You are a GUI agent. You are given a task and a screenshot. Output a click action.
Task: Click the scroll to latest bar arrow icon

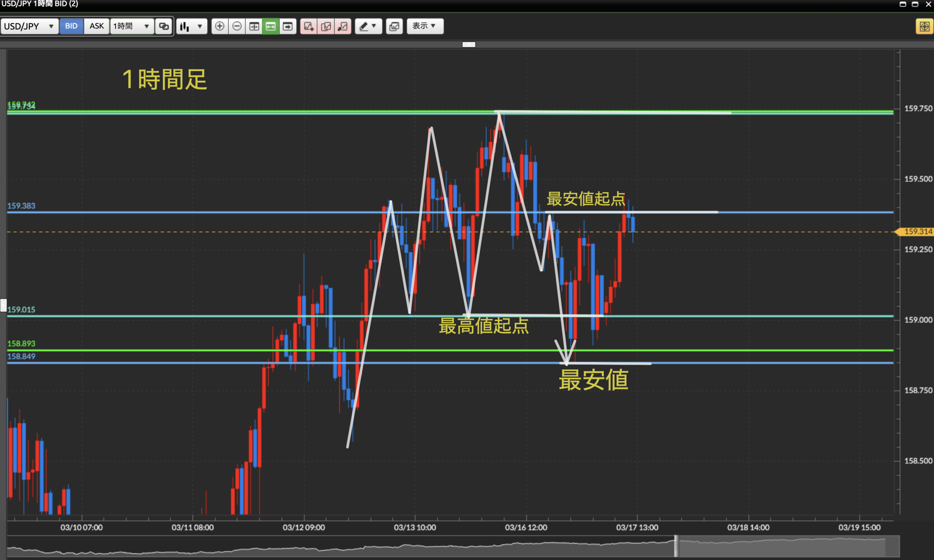[287, 26]
